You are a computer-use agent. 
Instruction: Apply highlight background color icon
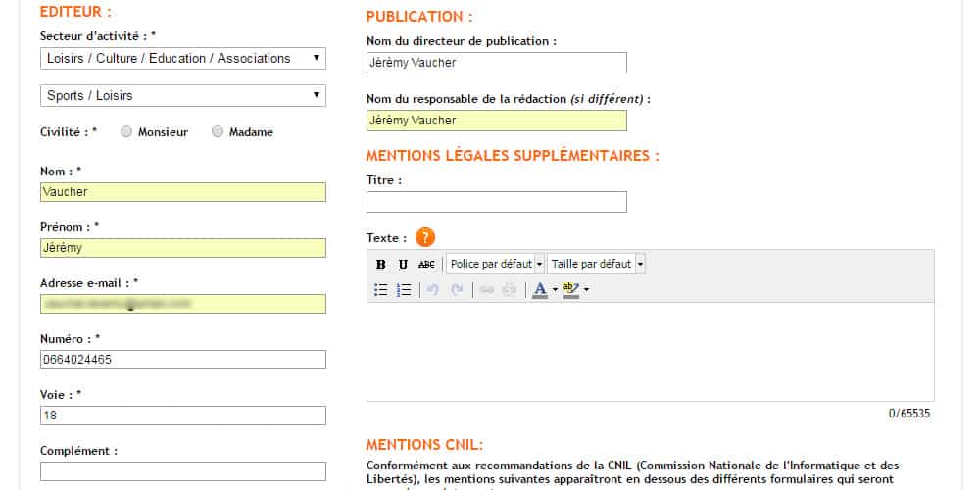tap(571, 289)
